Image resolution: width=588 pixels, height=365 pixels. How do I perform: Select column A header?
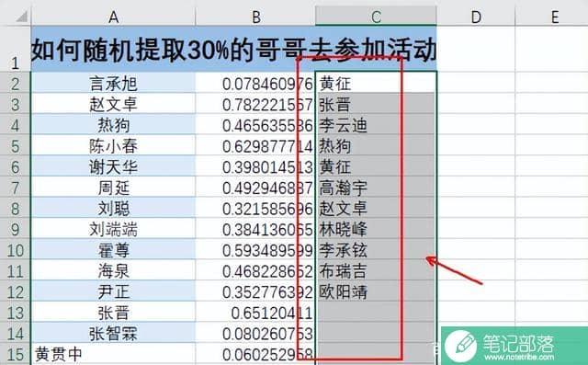[113, 17]
